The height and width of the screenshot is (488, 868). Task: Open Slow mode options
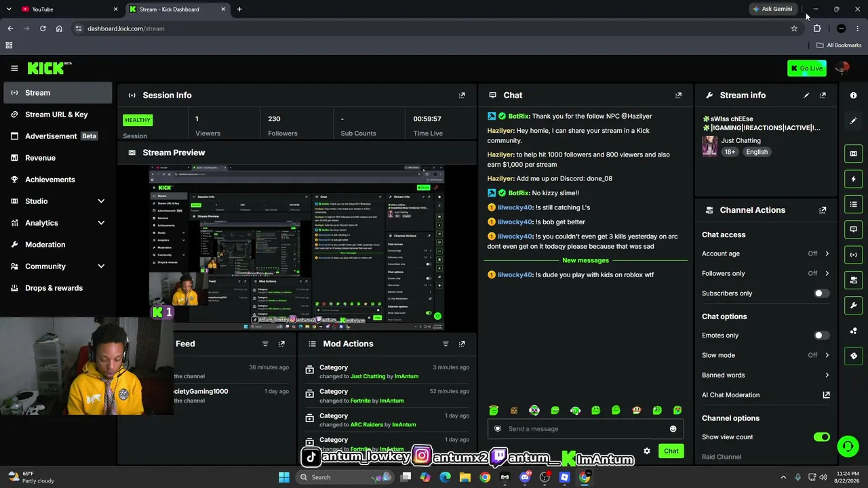[x=766, y=355]
